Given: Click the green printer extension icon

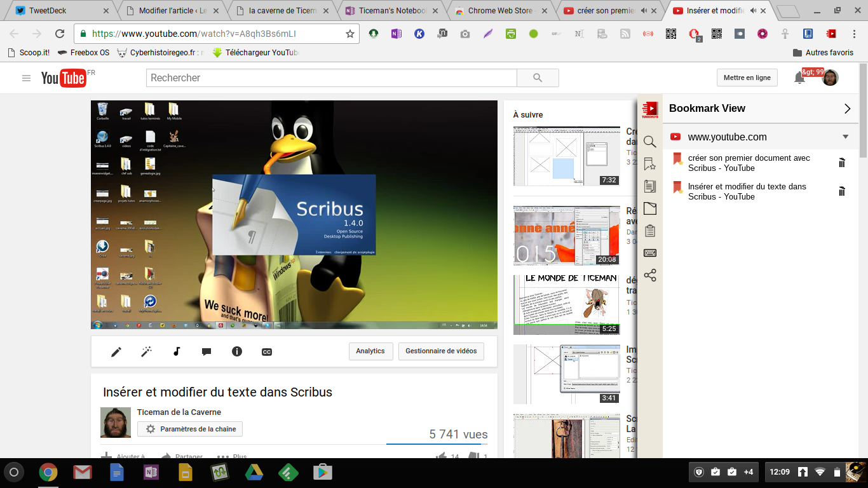Looking at the screenshot, I should 511,34.
